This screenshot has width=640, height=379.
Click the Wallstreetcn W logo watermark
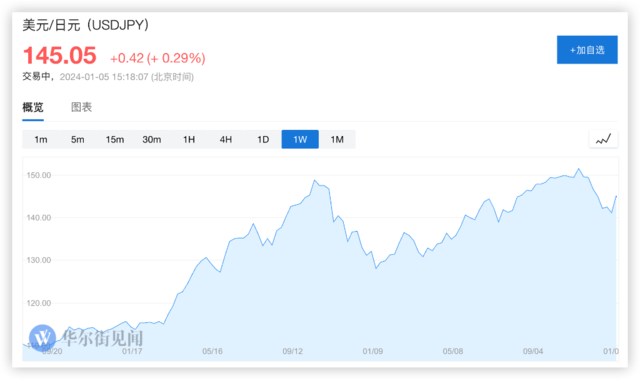[x=42, y=338]
